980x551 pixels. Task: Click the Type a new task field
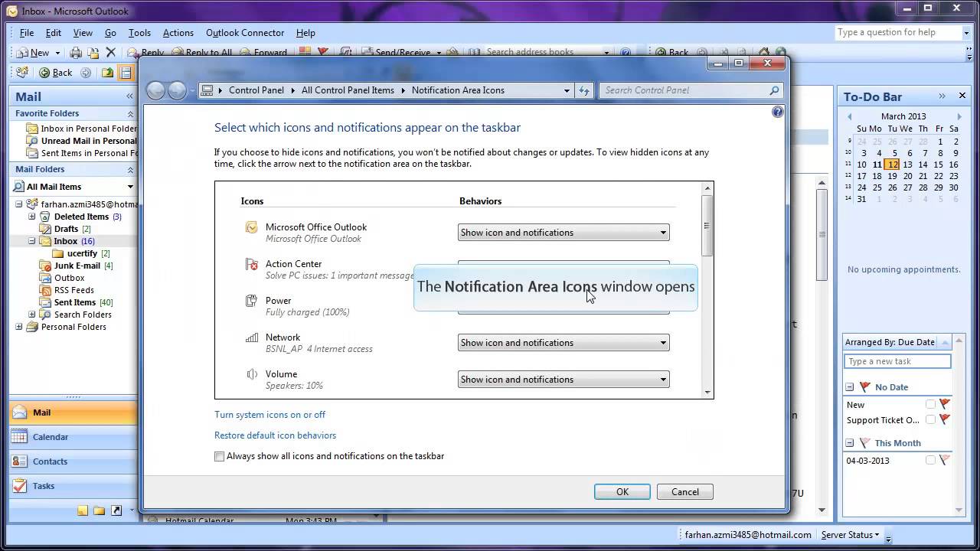point(896,360)
